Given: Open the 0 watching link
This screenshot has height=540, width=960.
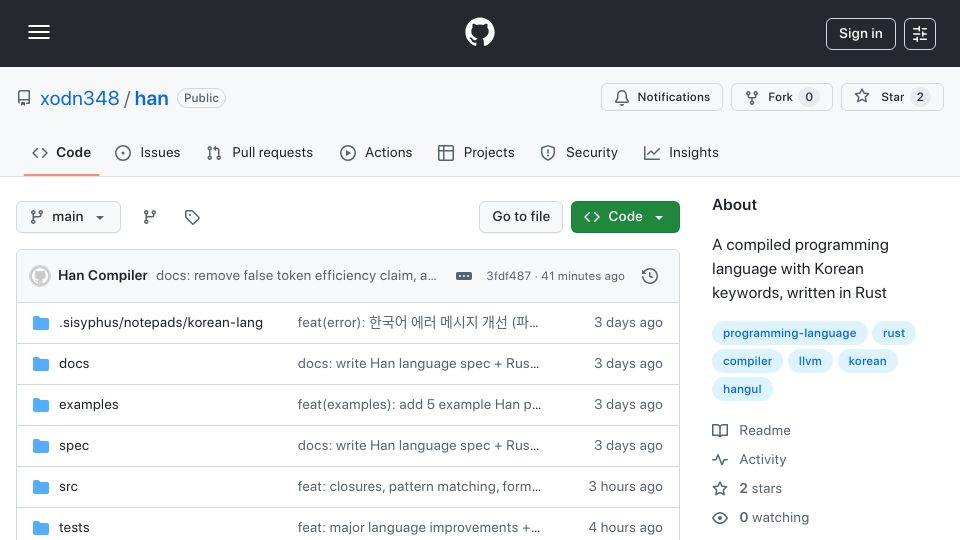Looking at the screenshot, I should point(774,518).
